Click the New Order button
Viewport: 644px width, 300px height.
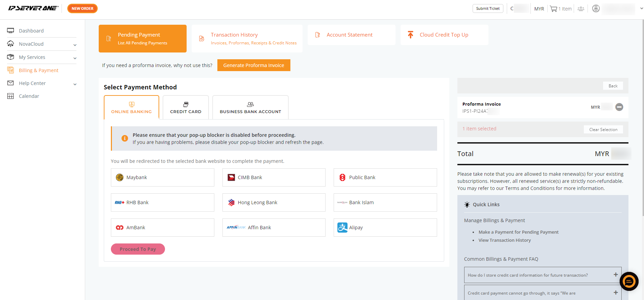point(82,8)
